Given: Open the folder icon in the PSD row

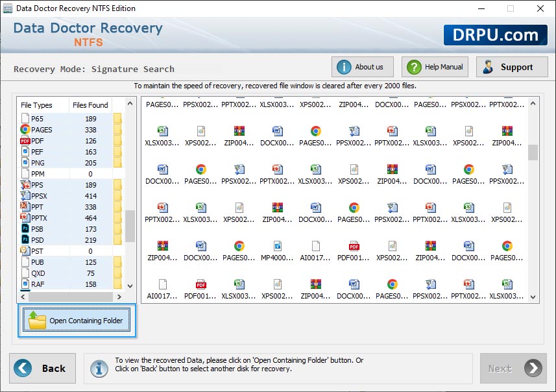Looking at the screenshot, I should pos(117,240).
